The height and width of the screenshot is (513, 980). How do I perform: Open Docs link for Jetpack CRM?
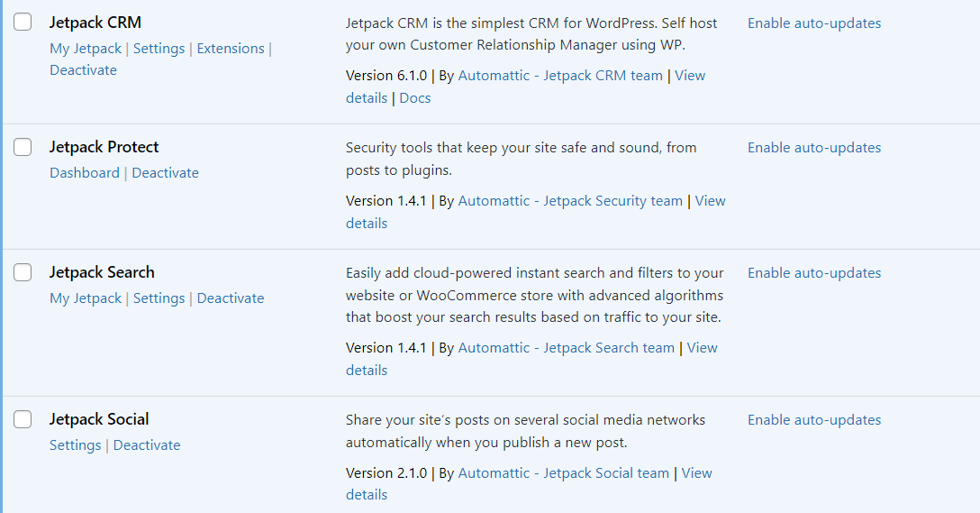pos(415,98)
